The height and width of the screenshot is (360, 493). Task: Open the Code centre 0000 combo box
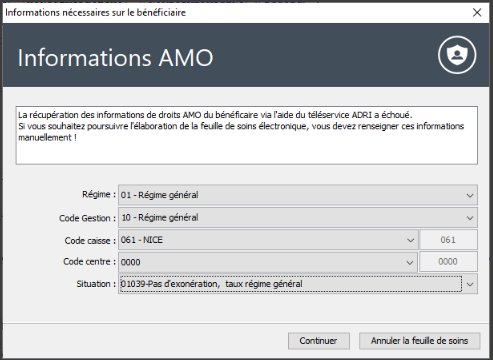[268, 262]
